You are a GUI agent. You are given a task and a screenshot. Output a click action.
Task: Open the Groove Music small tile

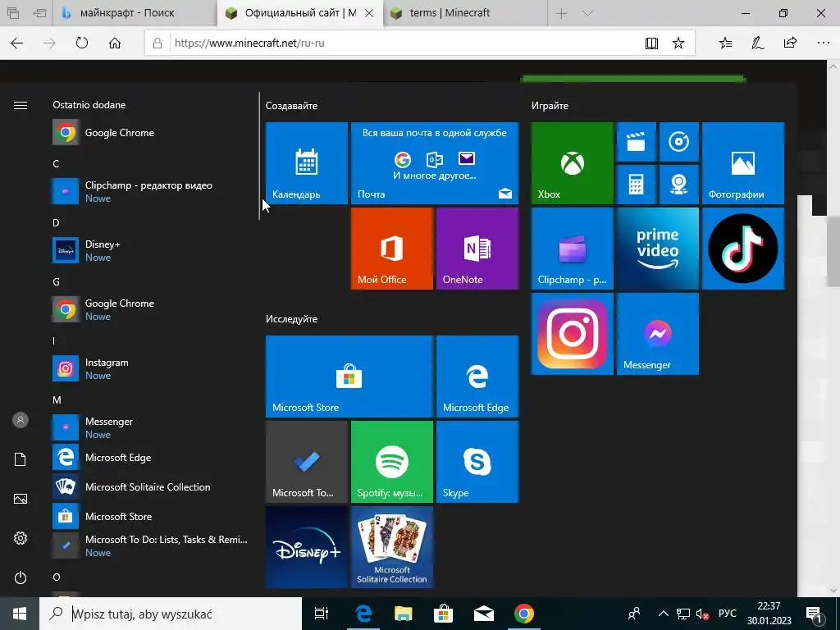point(678,142)
